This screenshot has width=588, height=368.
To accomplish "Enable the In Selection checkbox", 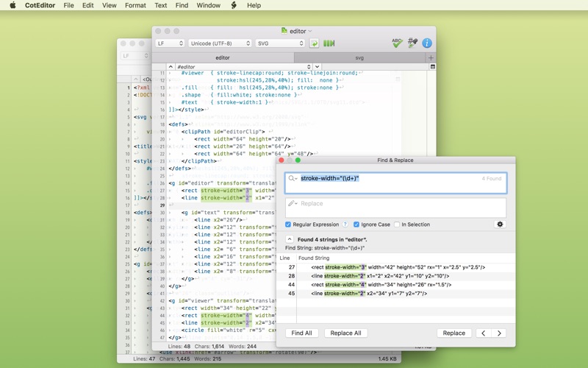I will (397, 224).
